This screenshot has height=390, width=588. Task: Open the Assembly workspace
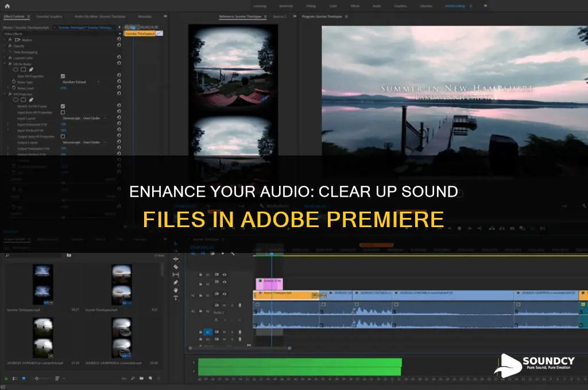[286, 6]
